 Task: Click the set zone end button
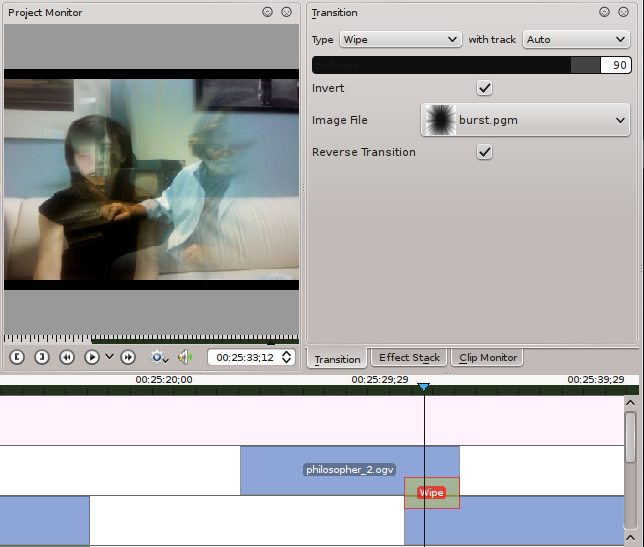[x=42, y=357]
